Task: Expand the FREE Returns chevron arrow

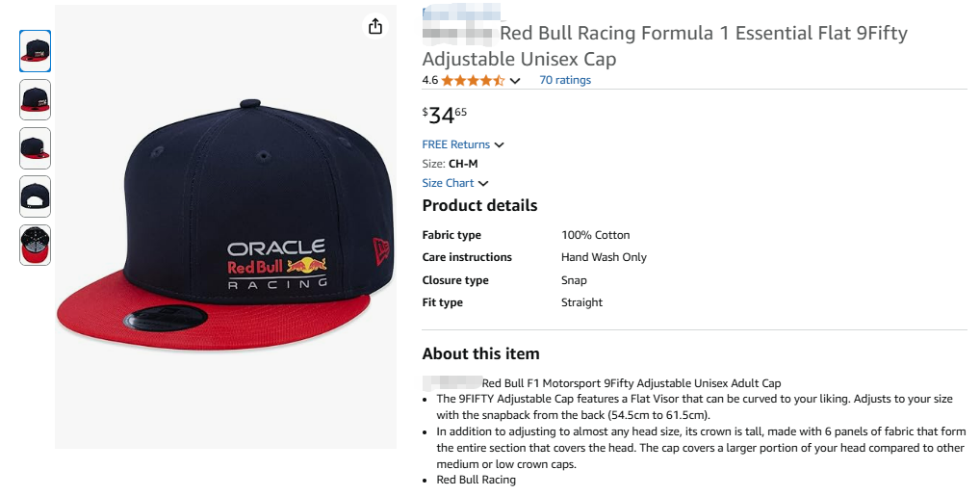Action: (499, 145)
